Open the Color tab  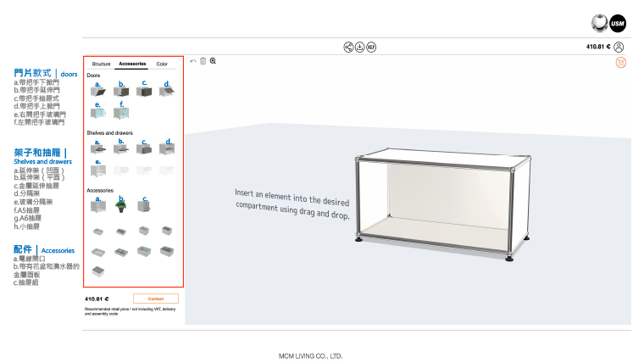[x=162, y=64]
